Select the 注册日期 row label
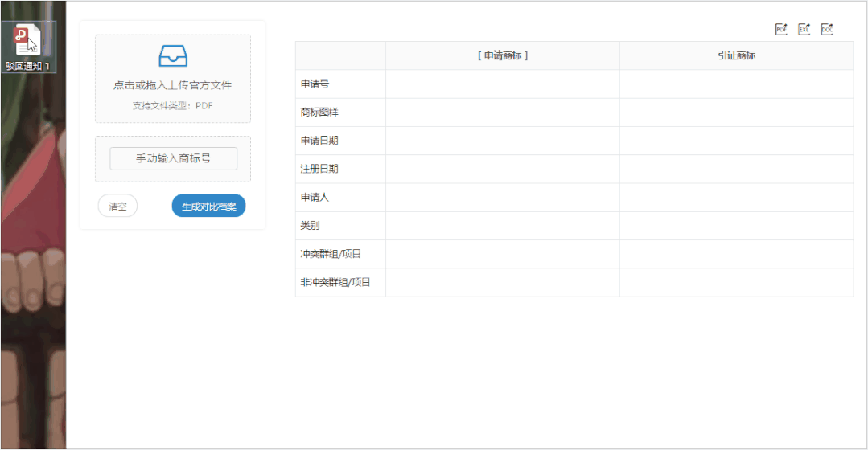 (x=319, y=169)
